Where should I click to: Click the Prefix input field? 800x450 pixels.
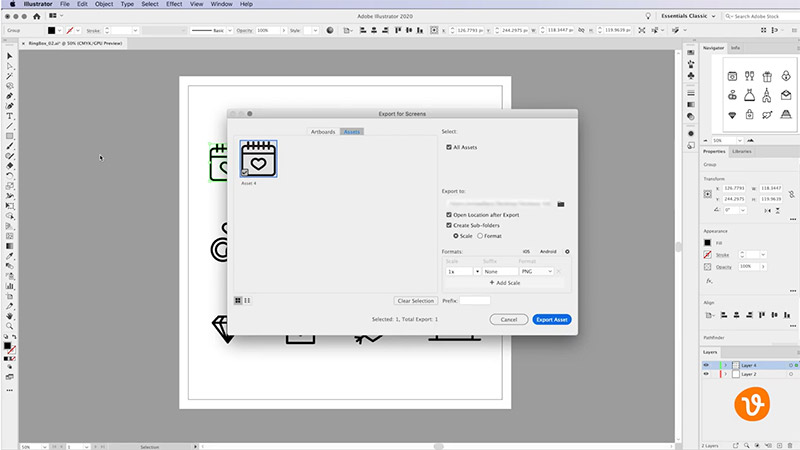point(474,301)
